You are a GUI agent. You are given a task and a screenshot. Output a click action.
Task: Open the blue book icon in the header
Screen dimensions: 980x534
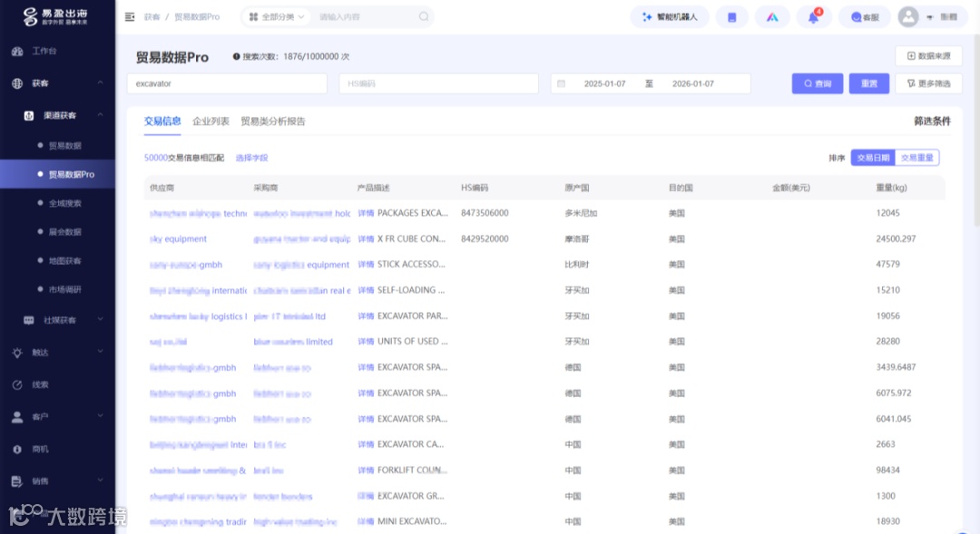point(732,17)
